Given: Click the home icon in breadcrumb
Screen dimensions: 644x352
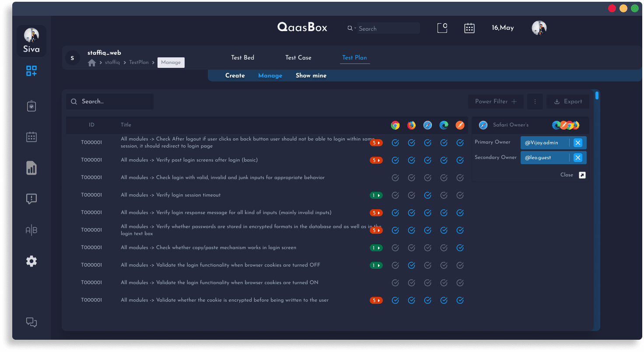Looking at the screenshot, I should click(92, 63).
